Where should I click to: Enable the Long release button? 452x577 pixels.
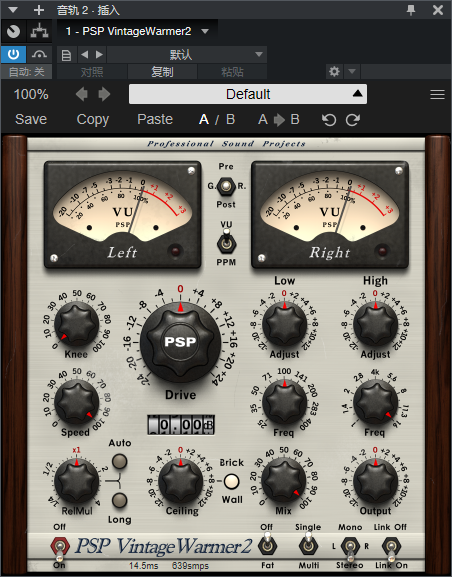point(120,500)
